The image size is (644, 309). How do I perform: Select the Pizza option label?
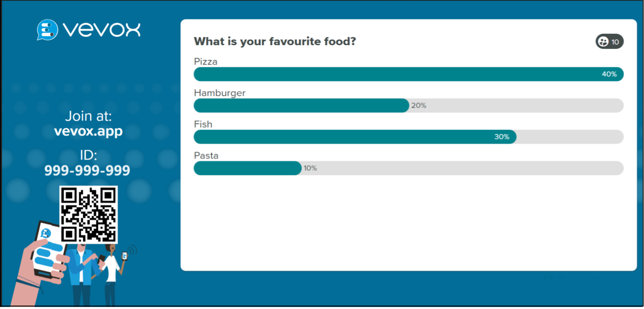[x=206, y=62]
